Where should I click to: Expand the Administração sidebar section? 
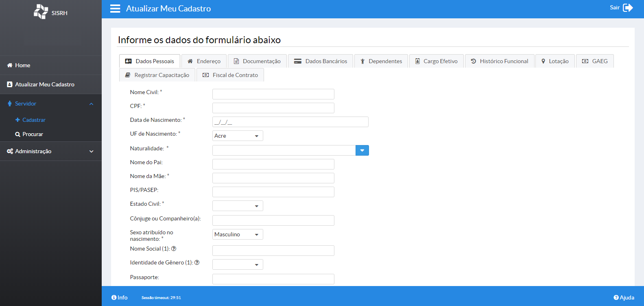[91, 151]
